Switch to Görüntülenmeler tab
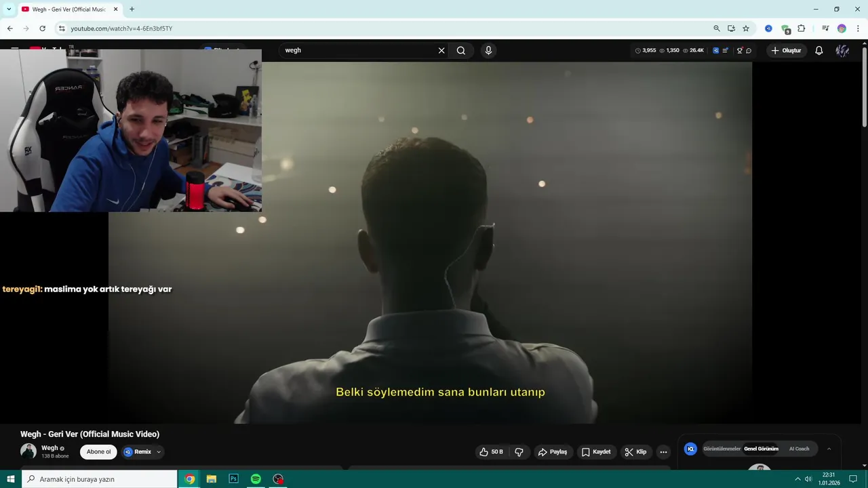Screen dimensions: 868x488 (x=722, y=449)
